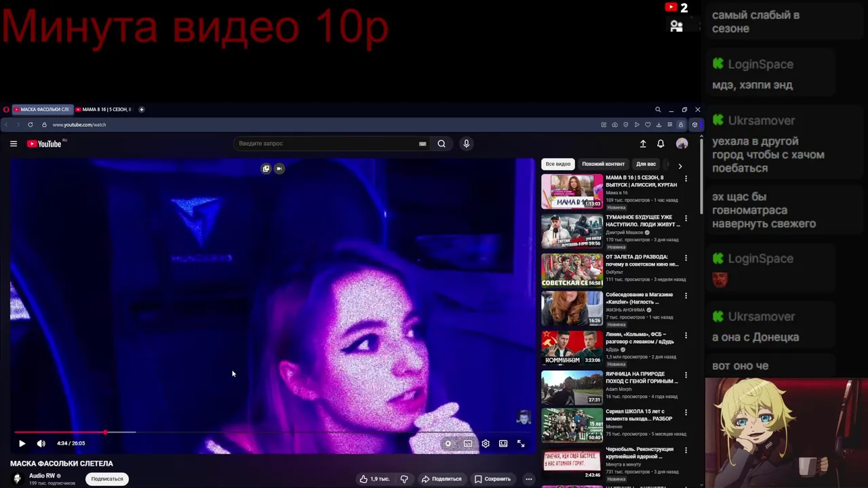
Task: Select the Все видео filter chip
Action: (x=558, y=164)
